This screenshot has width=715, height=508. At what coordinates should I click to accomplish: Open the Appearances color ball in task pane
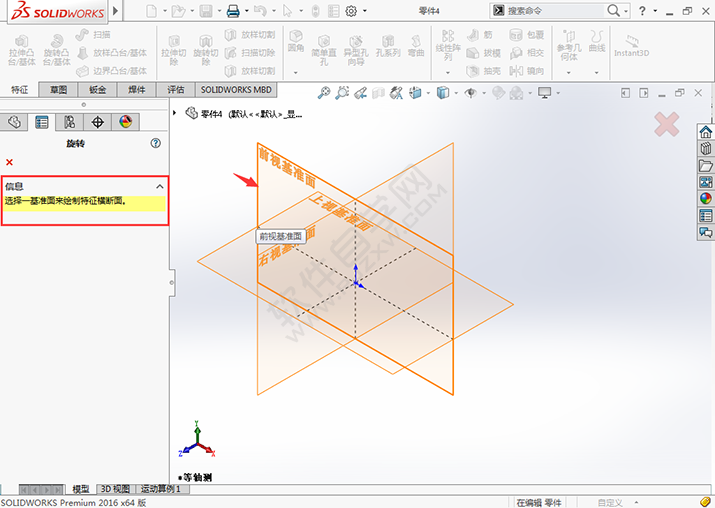(705, 198)
